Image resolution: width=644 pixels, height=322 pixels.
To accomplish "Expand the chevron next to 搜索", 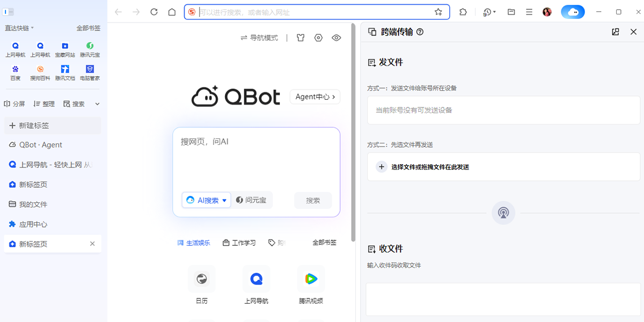I will tap(97, 104).
